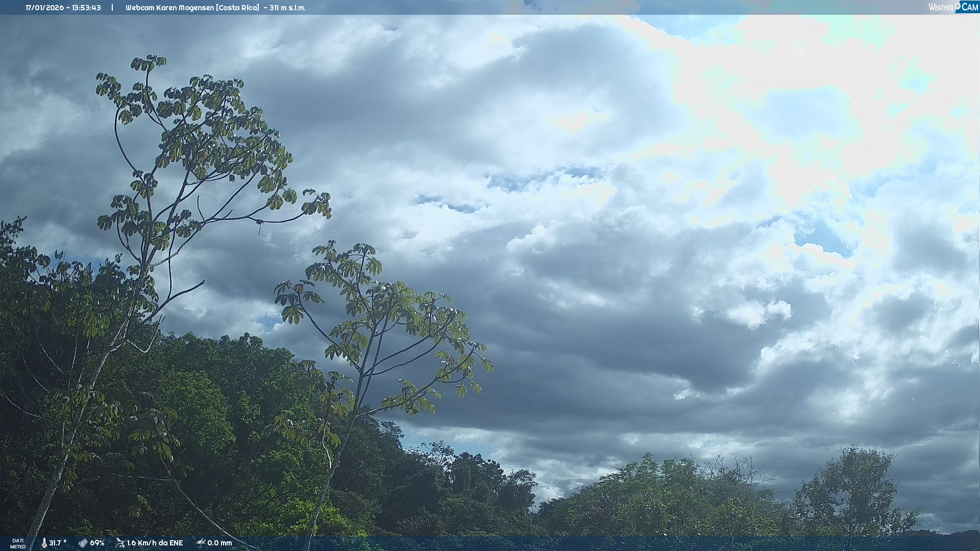Click the vertical separator after timestamp

(x=112, y=8)
